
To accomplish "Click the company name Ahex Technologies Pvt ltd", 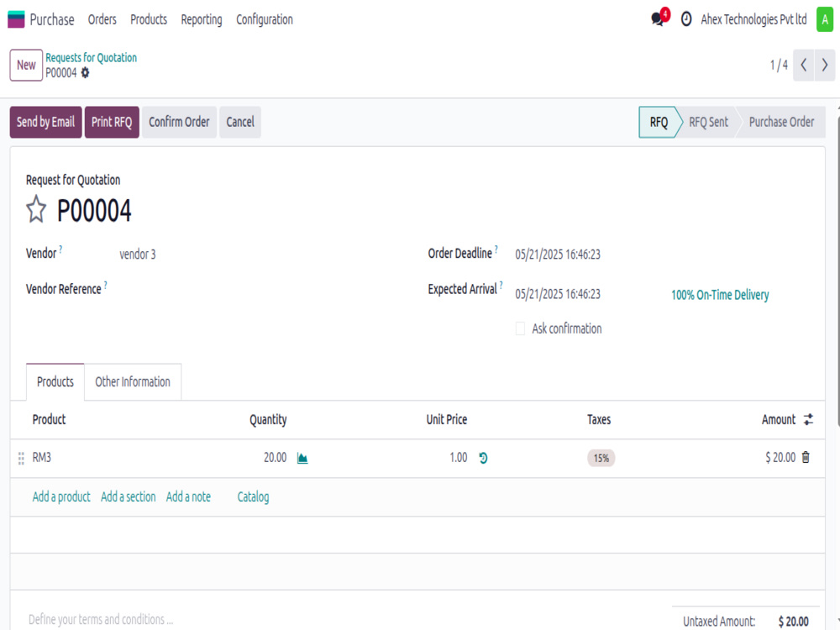I will point(753,19).
